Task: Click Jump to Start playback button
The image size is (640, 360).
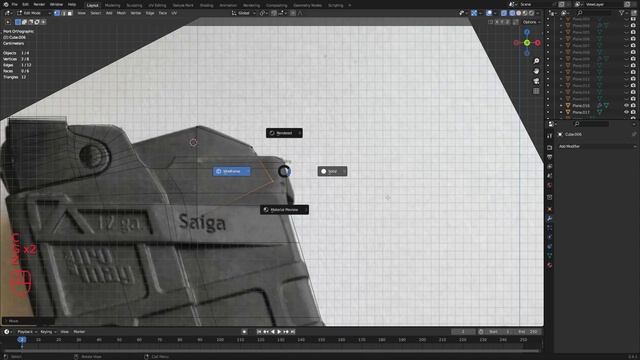Action: point(259,332)
